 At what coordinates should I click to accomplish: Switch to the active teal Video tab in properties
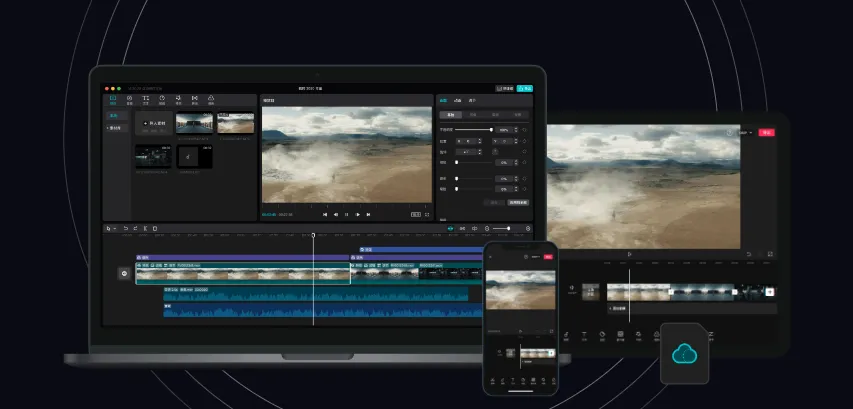[x=443, y=101]
